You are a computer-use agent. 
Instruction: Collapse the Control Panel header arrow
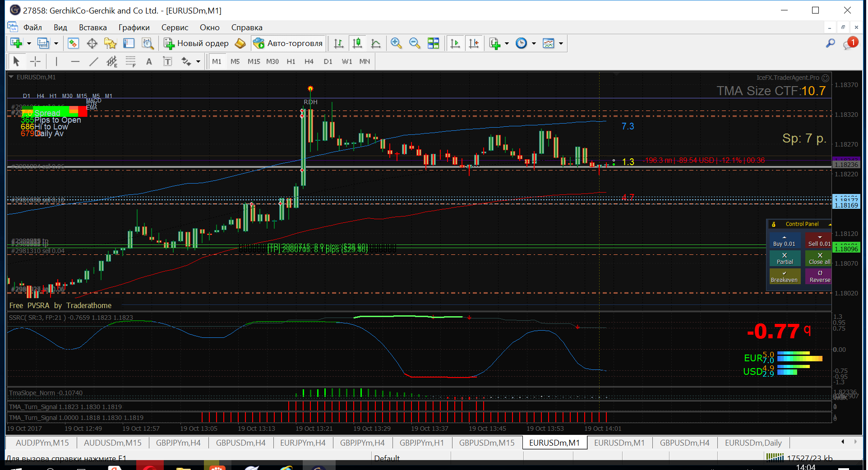pos(830,224)
